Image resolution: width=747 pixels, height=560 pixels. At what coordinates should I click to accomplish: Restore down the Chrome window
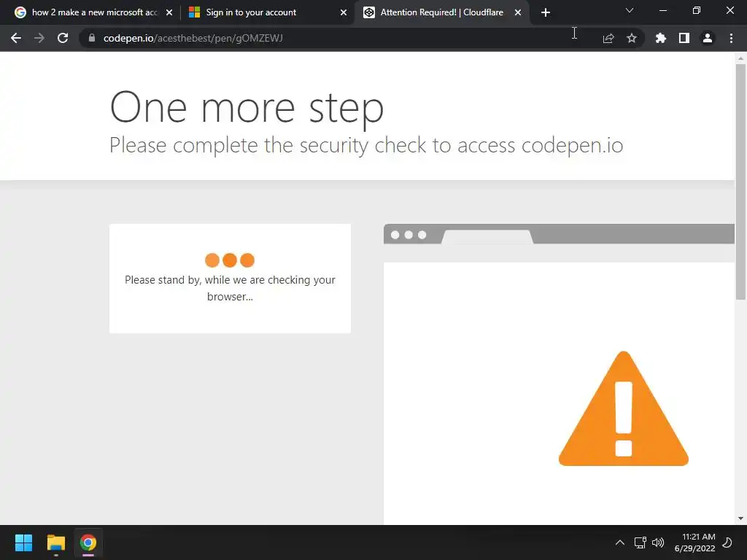click(696, 10)
